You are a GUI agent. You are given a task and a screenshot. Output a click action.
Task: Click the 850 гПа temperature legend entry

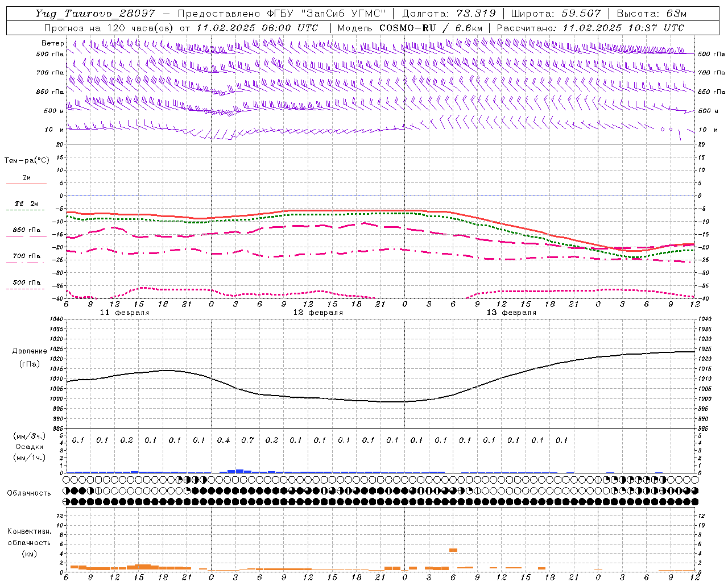coord(27,230)
